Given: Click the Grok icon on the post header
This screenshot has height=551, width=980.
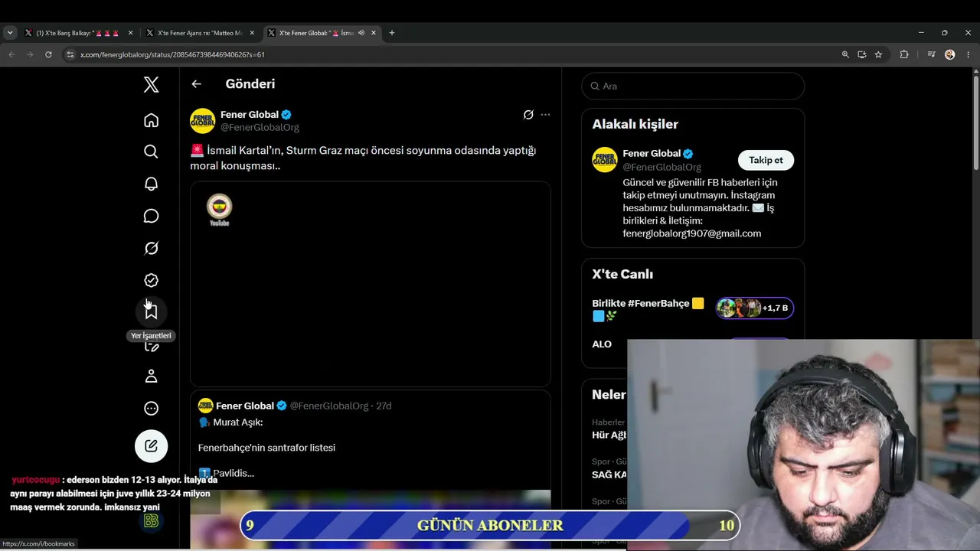Looking at the screenshot, I should coord(528,115).
